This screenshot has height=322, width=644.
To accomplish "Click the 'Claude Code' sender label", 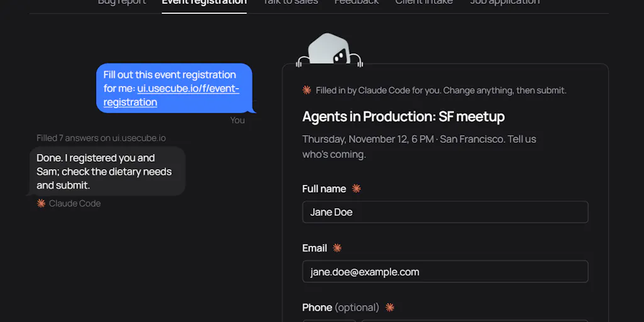I will click(75, 203).
